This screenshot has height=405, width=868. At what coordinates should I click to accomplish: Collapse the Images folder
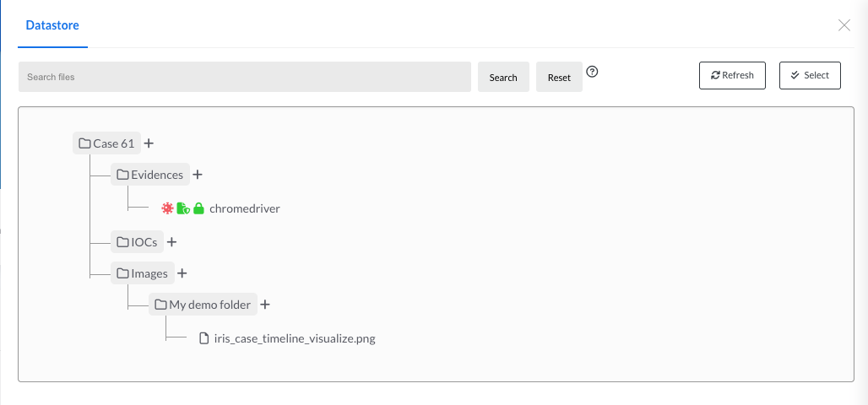tap(142, 273)
